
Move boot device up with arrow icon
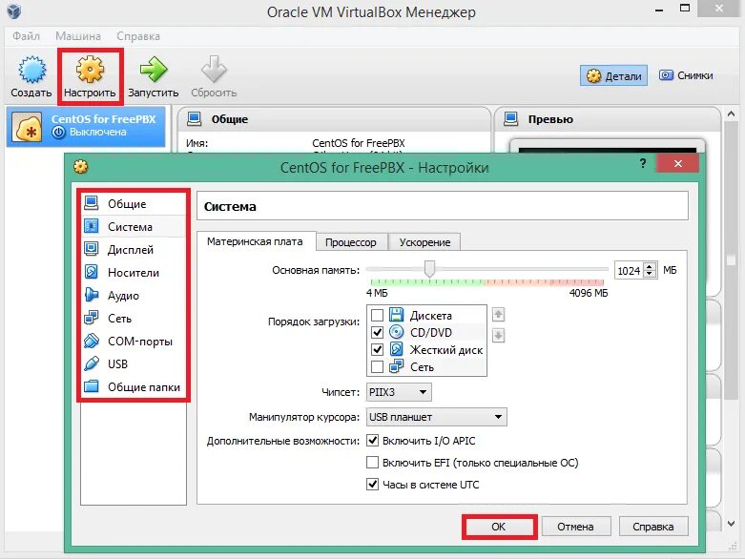(x=498, y=315)
